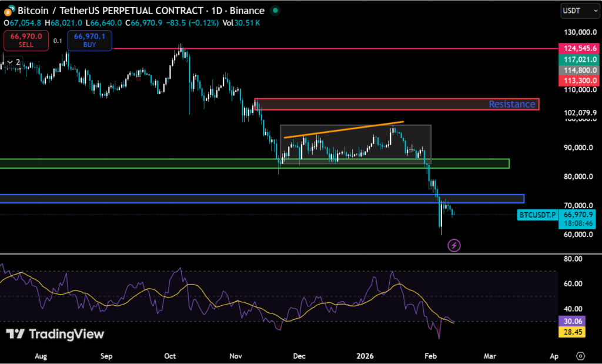Open the USDT currency dropdown
The height and width of the screenshot is (364, 602).
point(580,11)
